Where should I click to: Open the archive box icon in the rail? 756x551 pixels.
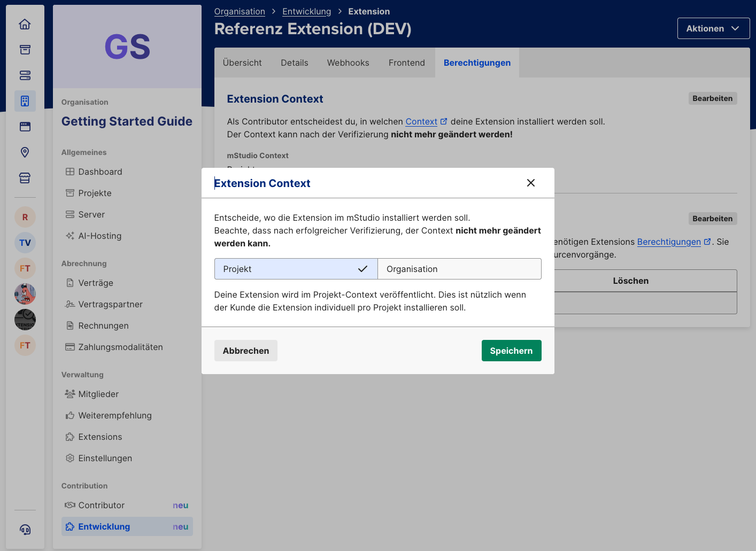click(x=25, y=49)
